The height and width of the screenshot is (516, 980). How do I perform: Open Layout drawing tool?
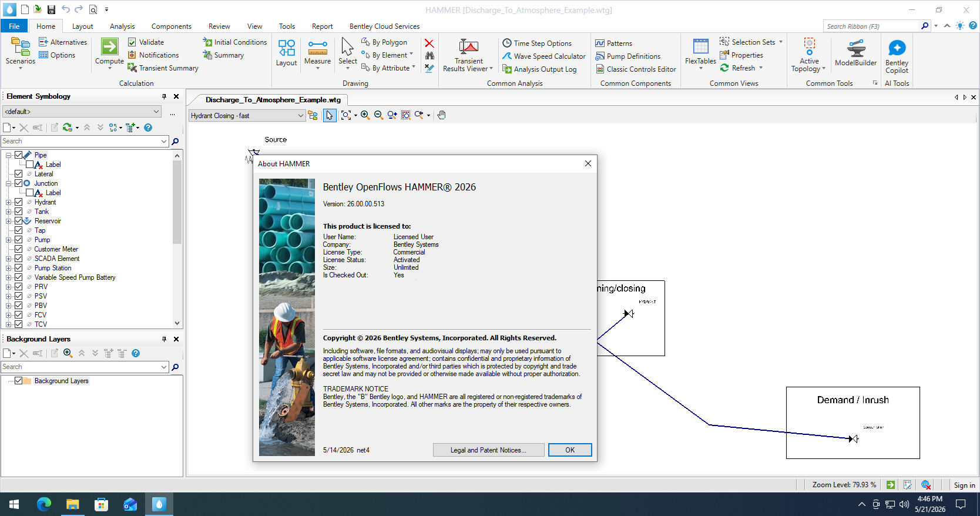point(286,53)
